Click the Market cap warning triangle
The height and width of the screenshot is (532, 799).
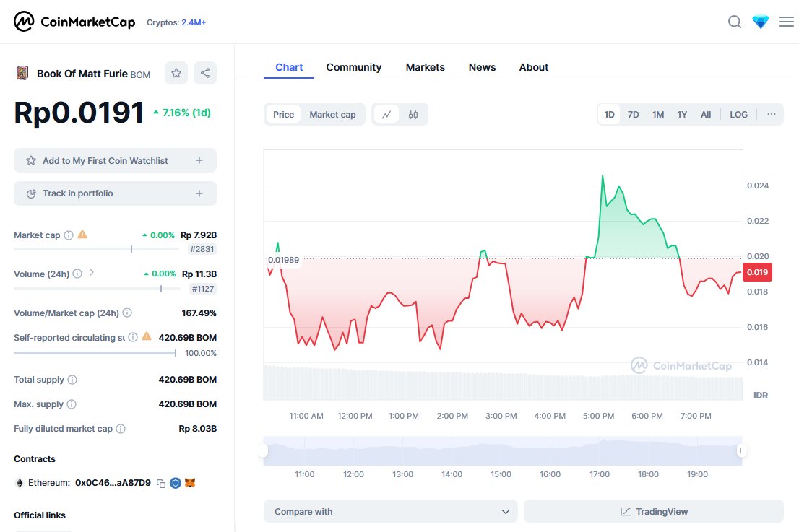point(82,234)
